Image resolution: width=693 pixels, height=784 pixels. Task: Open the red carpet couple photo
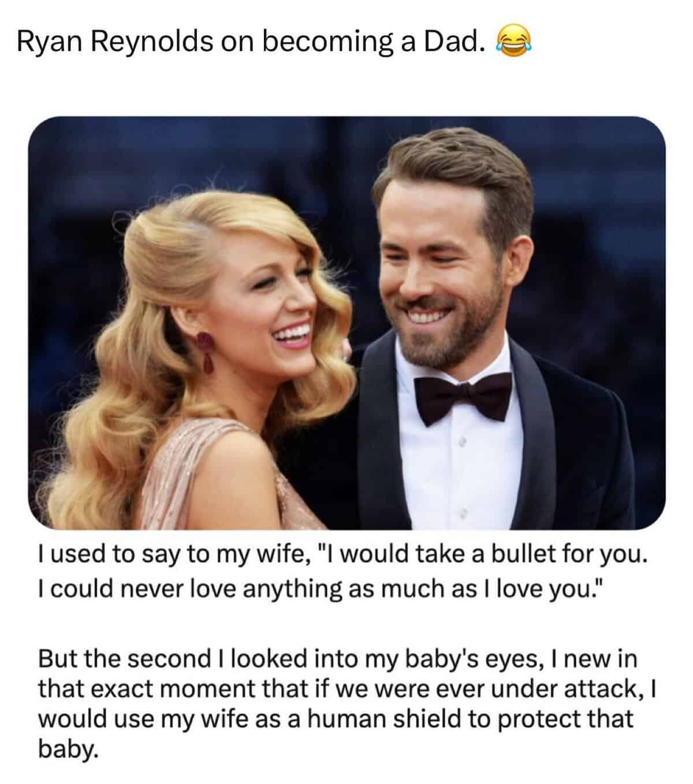[x=346, y=322]
